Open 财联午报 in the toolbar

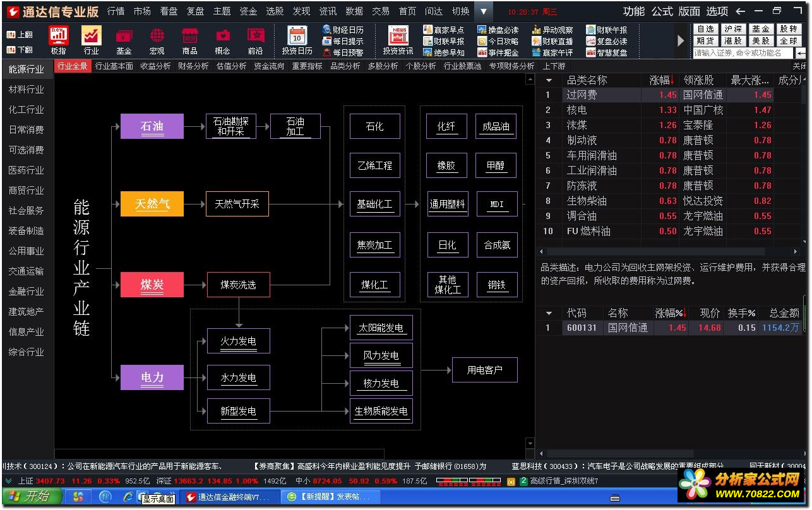click(x=607, y=30)
